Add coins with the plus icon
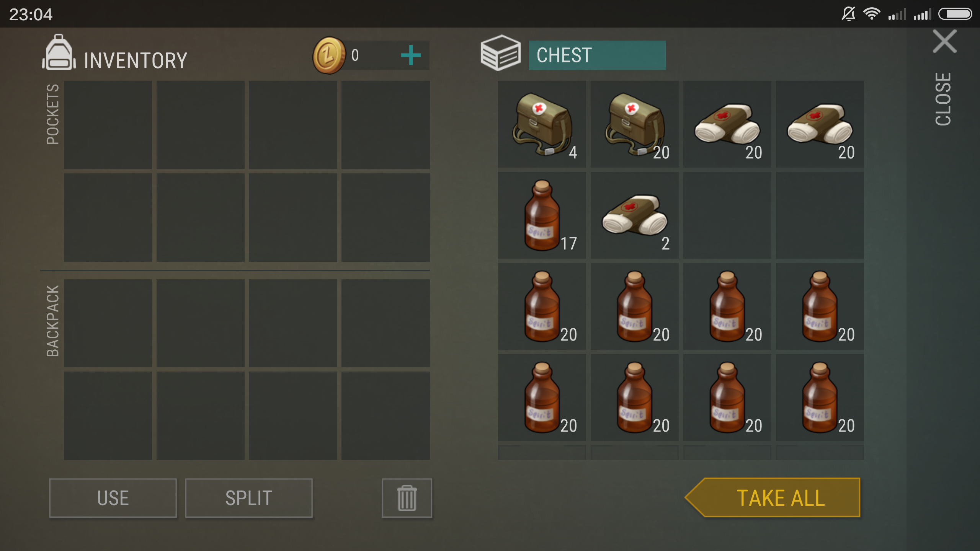Screen dimensions: 980x551 tap(411, 55)
